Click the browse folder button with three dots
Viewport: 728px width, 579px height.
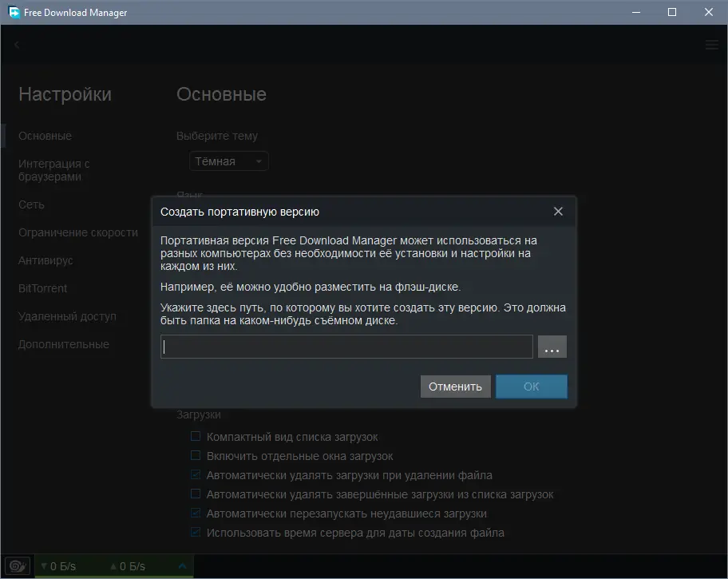[x=552, y=347]
